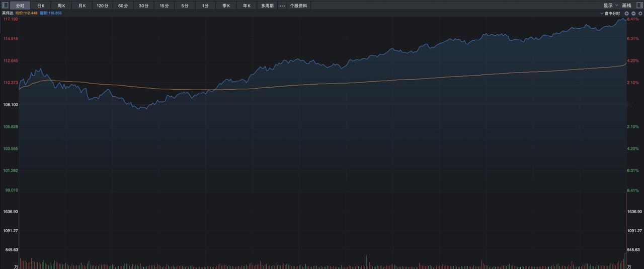The width and height of the screenshot is (644, 269).
Task: Select the 分时 tab
Action: 20,6
